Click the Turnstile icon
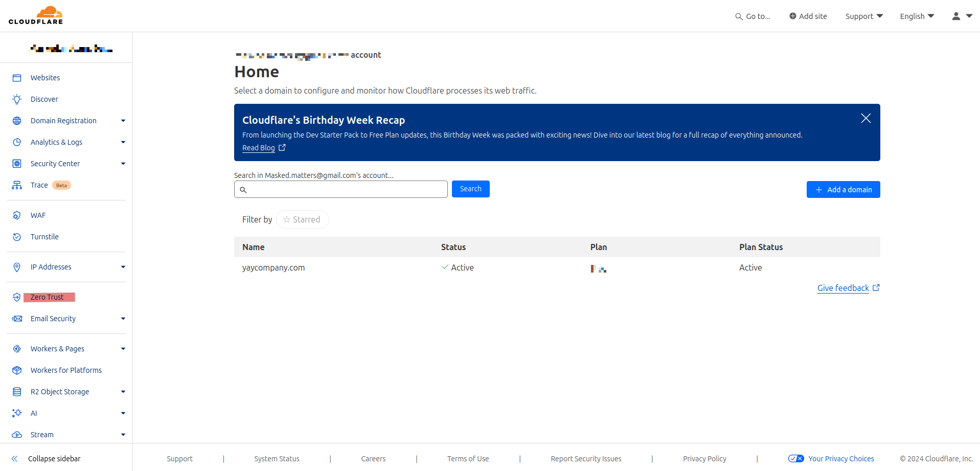This screenshot has height=471, width=980. [17, 237]
